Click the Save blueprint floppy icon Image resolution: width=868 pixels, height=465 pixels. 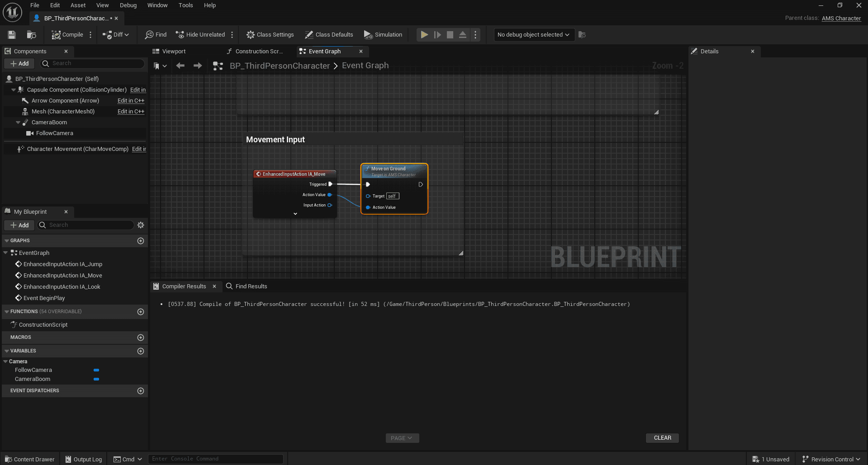tap(12, 35)
